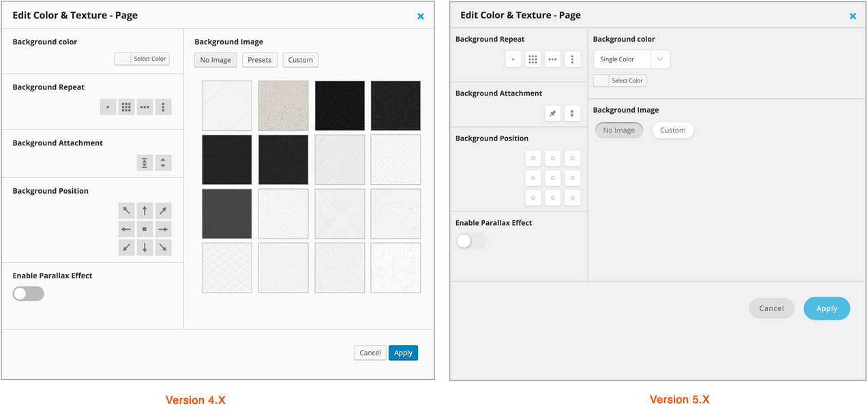Toggle Enable Parallax Effect in Version 4.X
The height and width of the screenshot is (412, 868).
pyautogui.click(x=29, y=293)
